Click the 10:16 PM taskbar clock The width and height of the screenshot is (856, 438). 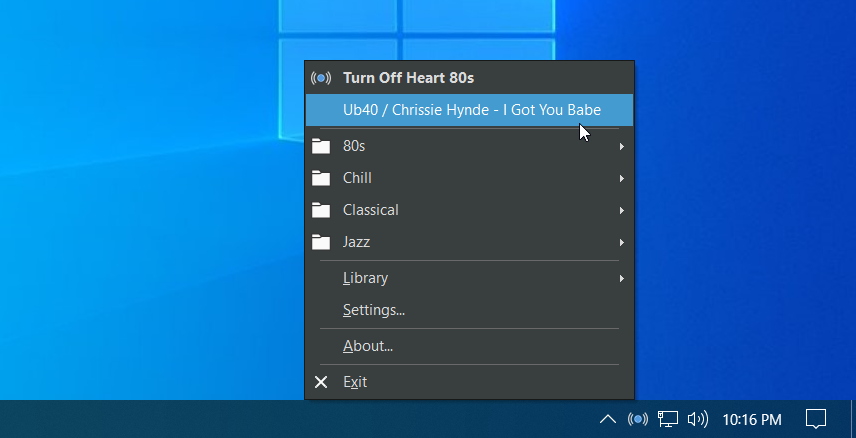[752, 419]
